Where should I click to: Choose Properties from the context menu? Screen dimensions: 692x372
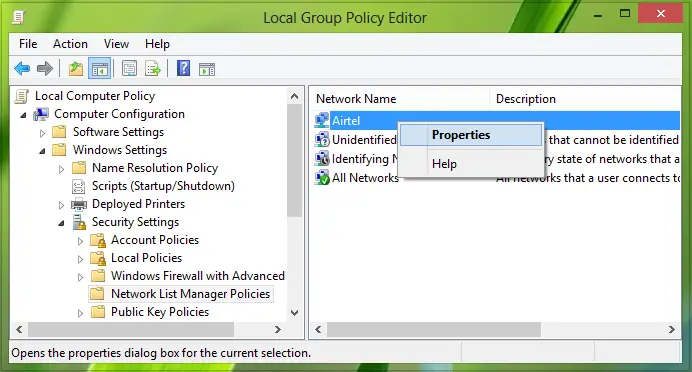coord(471,135)
